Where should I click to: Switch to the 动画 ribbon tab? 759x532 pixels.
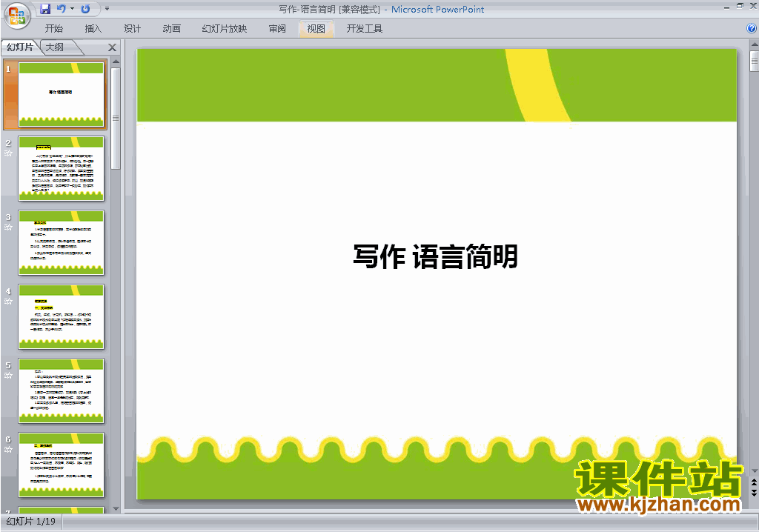171,29
